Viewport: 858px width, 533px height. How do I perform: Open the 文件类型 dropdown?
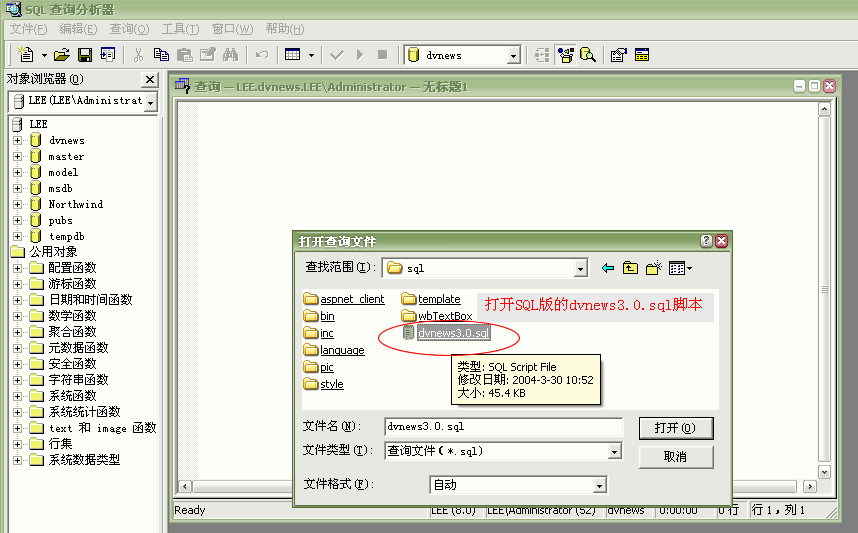click(614, 452)
